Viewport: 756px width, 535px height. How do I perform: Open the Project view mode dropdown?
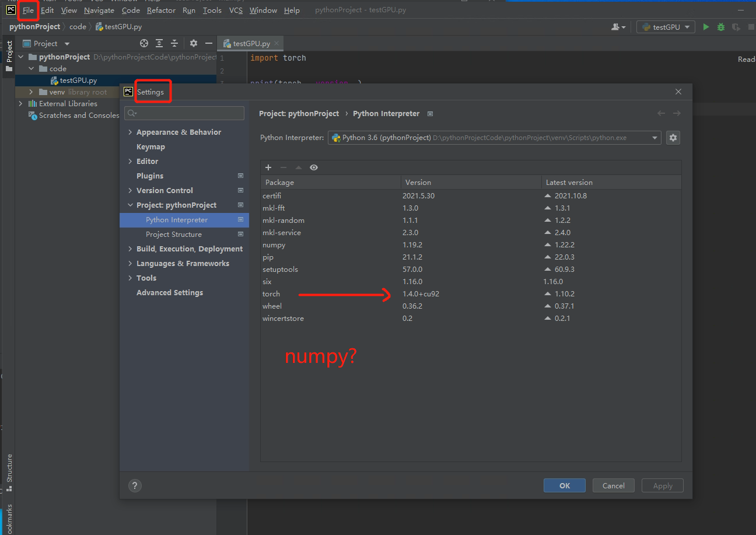67,44
